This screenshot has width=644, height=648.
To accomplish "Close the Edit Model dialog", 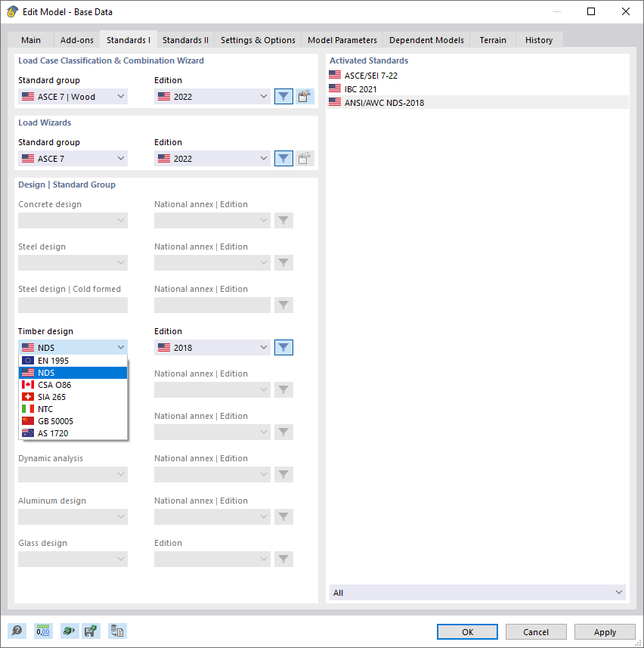I will [625, 11].
